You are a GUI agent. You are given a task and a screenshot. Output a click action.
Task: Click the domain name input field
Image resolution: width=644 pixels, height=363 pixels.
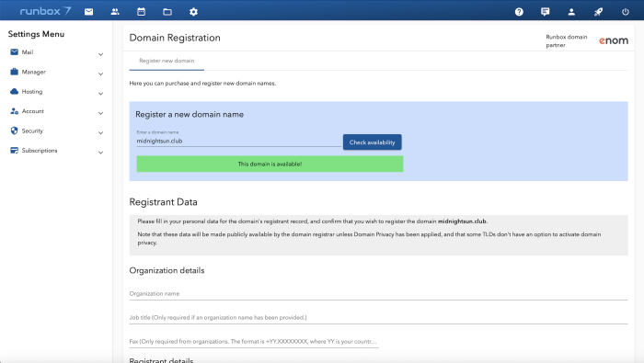(238, 142)
